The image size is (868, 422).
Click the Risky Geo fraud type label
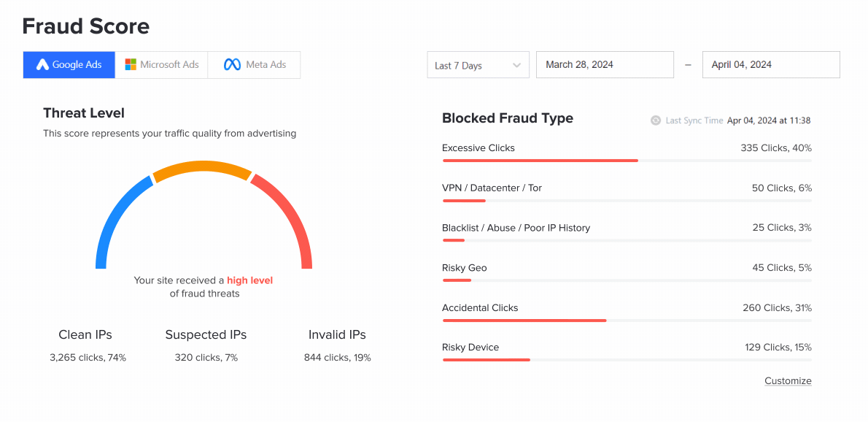pos(464,267)
